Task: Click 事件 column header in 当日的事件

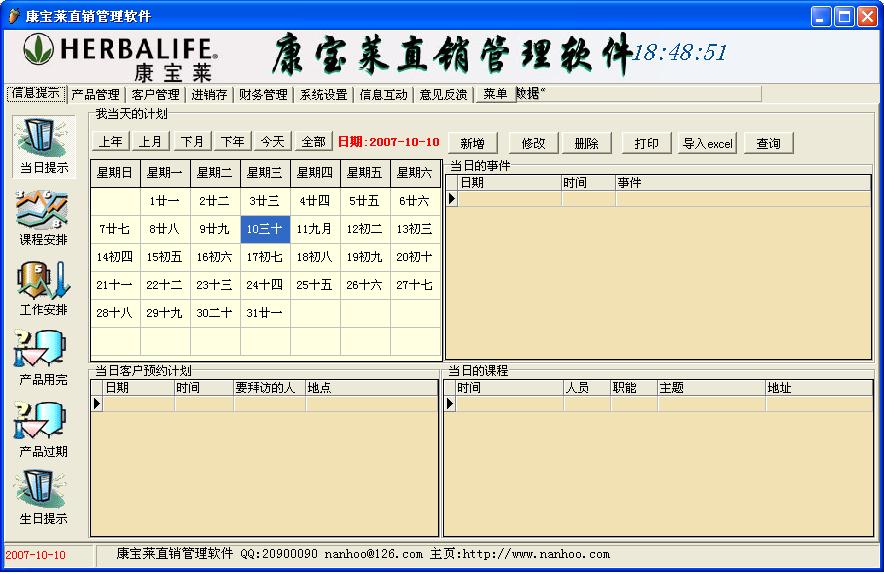Action: tap(743, 183)
